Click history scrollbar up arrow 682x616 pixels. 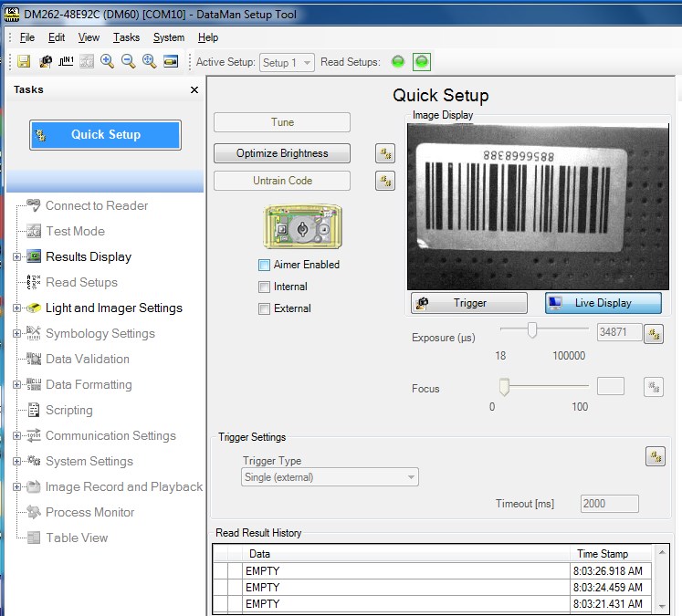(x=662, y=552)
